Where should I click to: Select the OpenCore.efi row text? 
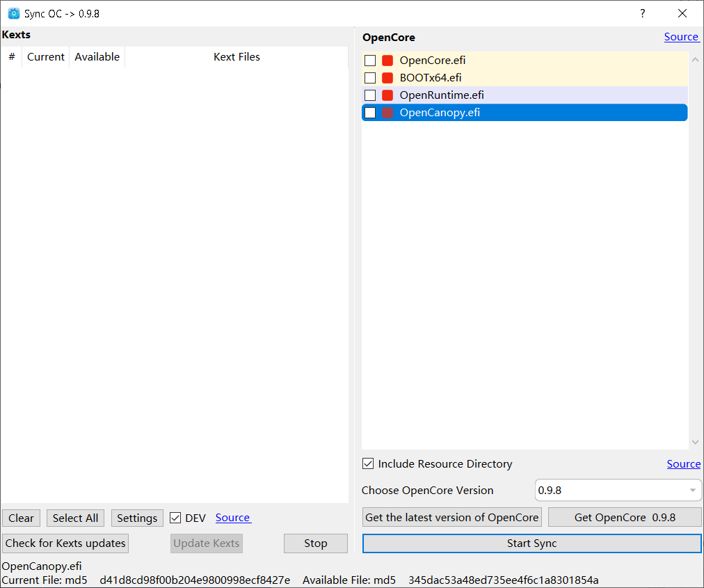click(x=433, y=61)
